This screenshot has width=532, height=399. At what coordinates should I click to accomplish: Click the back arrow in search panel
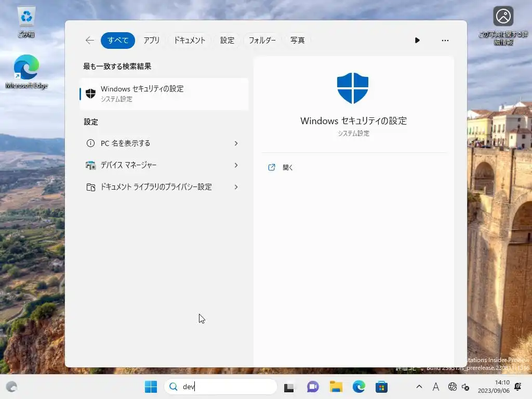(90, 41)
